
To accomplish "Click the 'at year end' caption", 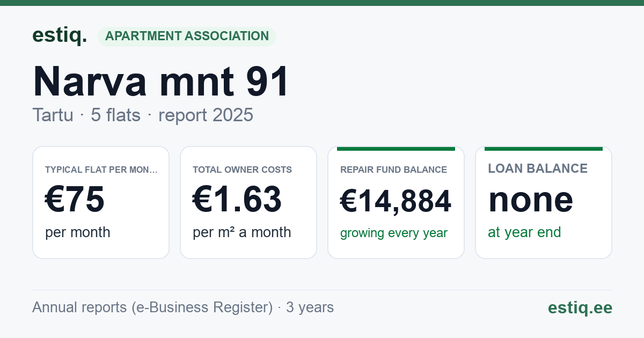I will pos(524,232).
